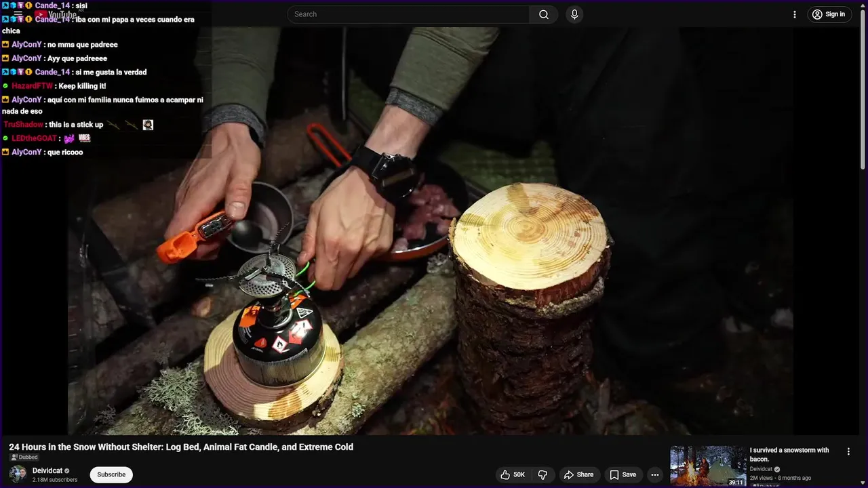Focus the Search input field

[x=408, y=14]
